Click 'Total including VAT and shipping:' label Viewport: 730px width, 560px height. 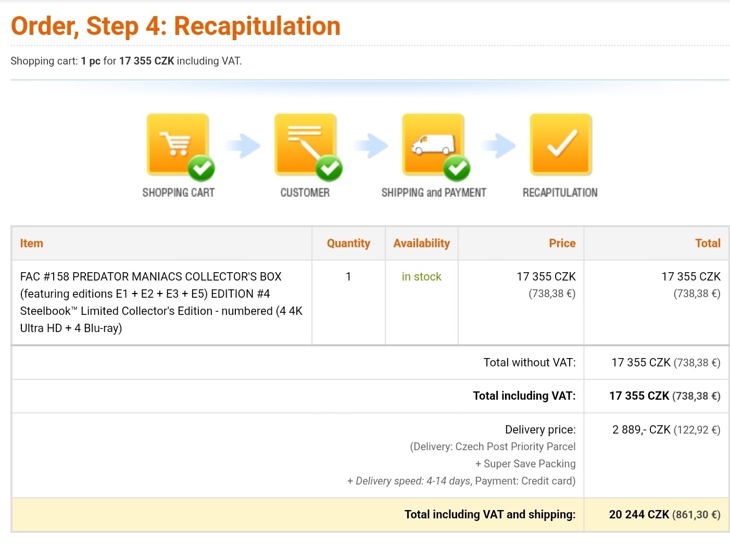490,514
